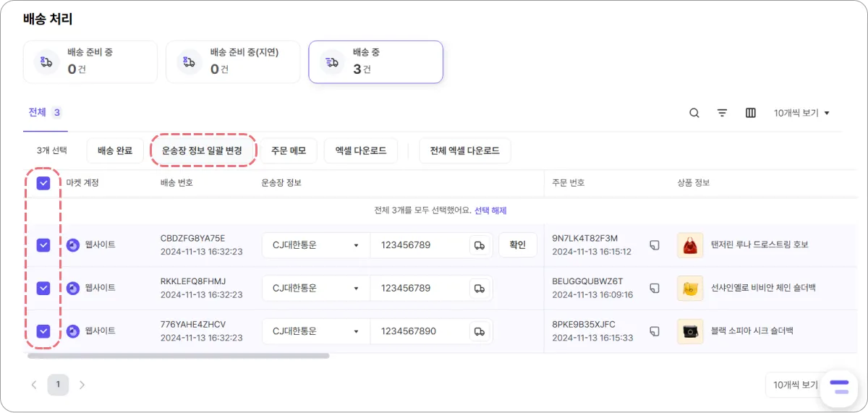The image size is (868, 413).
Task: Open order memo icon for 9N7LK4T82F3M
Action: point(654,245)
